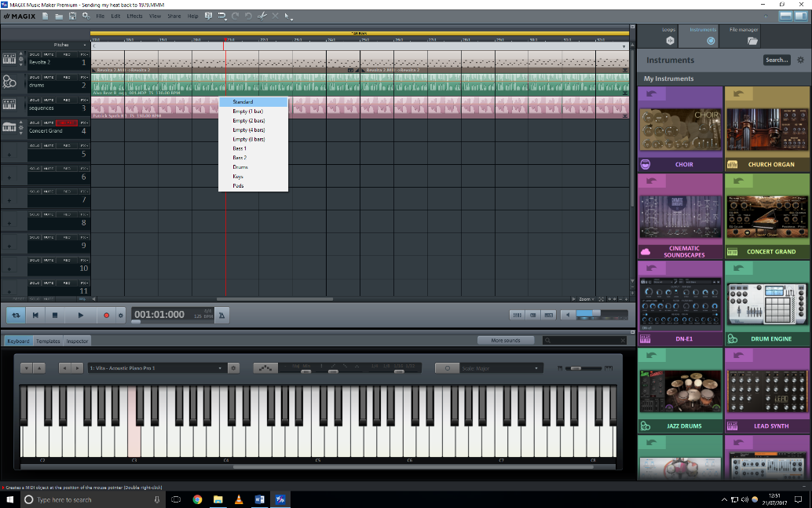Click the undo arrow in the toolbar
812x508 pixels.
click(236, 16)
